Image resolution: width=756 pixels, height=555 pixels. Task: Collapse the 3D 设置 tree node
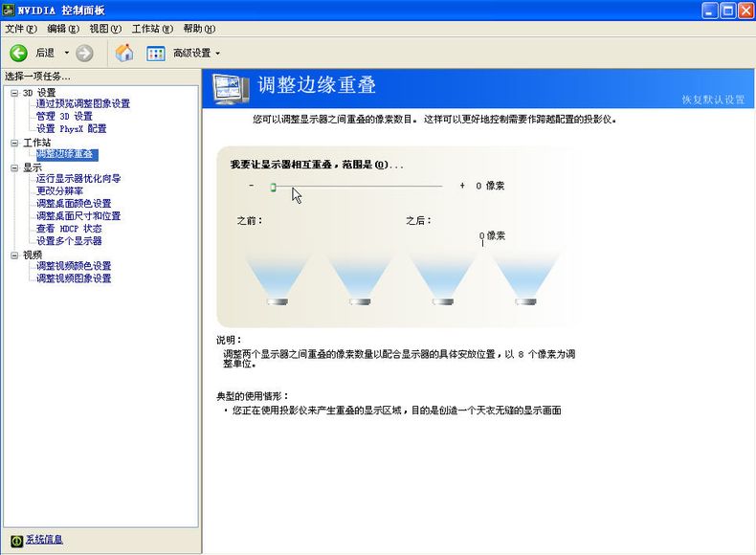(x=14, y=93)
